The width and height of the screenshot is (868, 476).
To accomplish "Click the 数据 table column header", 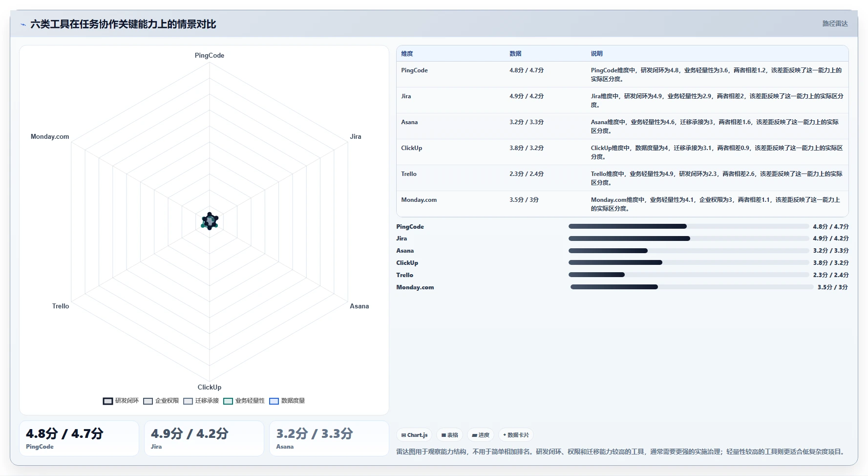I will [515, 54].
